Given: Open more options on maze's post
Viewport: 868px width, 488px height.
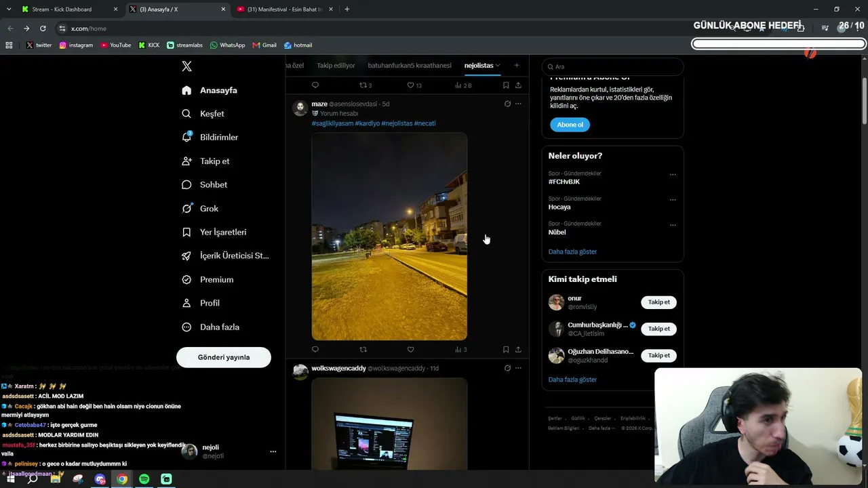Looking at the screenshot, I should 518,104.
